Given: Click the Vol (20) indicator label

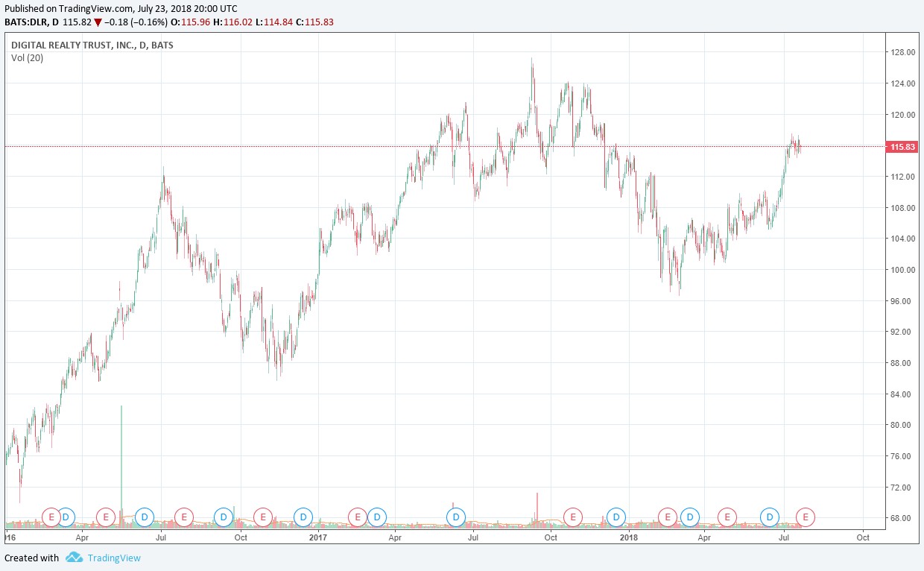Looking at the screenshot, I should click(27, 58).
